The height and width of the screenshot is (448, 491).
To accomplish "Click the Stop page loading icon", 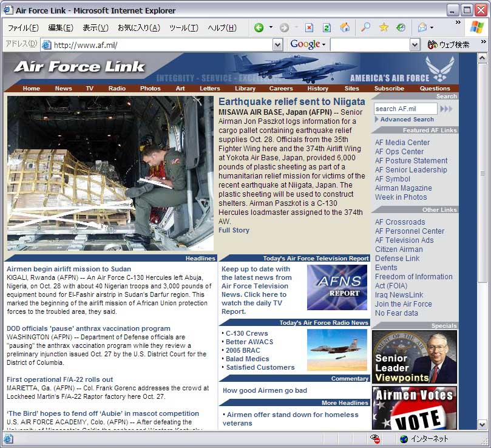I will click(309, 28).
